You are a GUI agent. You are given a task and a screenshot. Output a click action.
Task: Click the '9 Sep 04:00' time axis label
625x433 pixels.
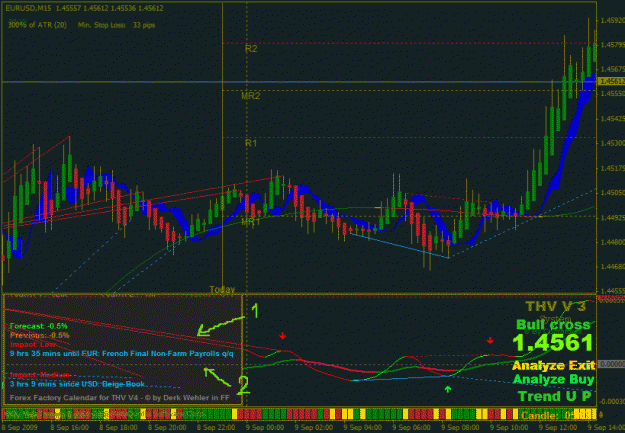(x=362, y=427)
